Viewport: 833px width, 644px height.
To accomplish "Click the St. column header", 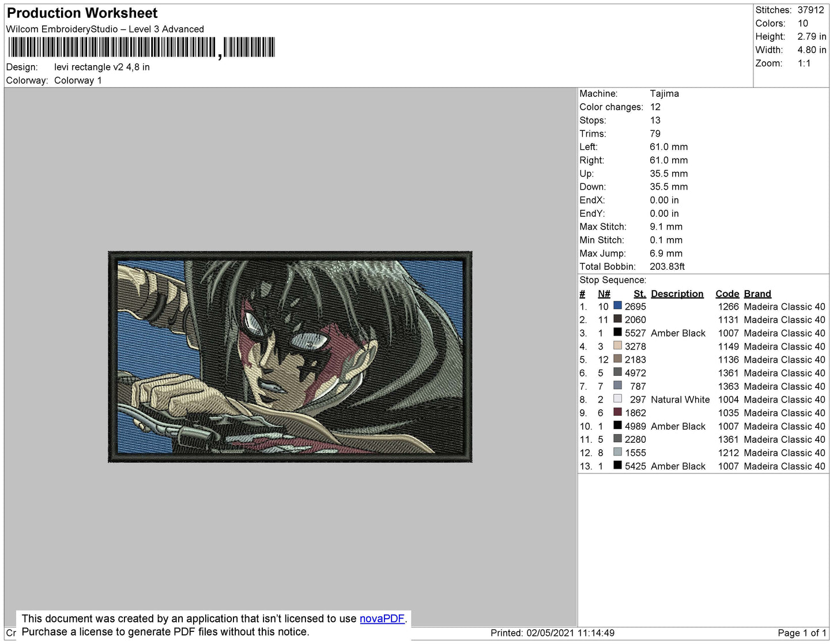I will click(x=640, y=293).
